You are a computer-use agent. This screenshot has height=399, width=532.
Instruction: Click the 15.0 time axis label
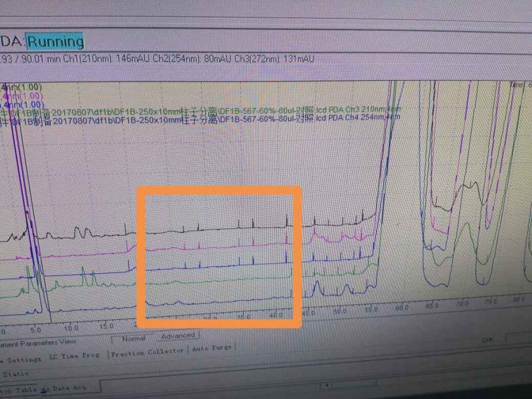click(x=106, y=326)
